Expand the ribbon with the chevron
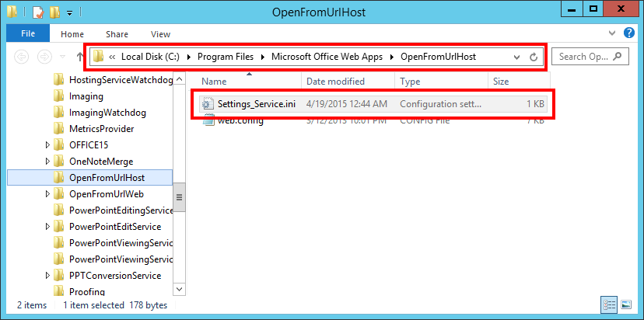The height and width of the screenshot is (320, 644). point(612,33)
